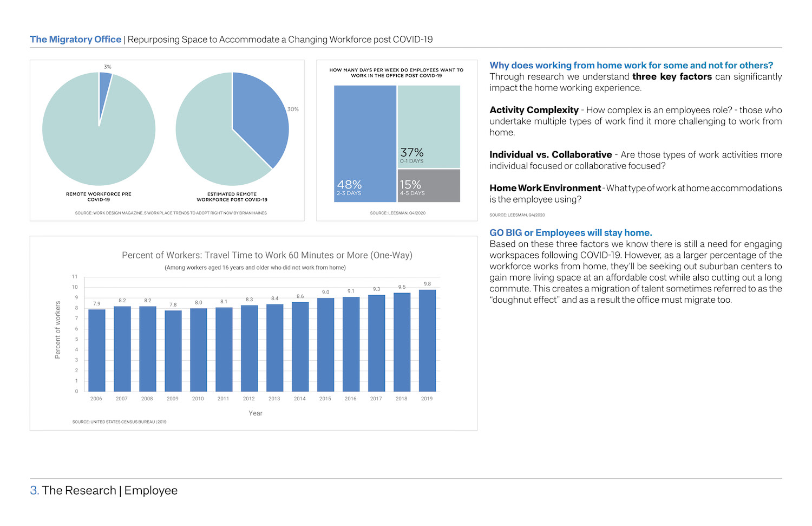This screenshot has width=812, height=526.
Task: Click the 'Home Work Environment' bold term
Action: [x=545, y=189]
